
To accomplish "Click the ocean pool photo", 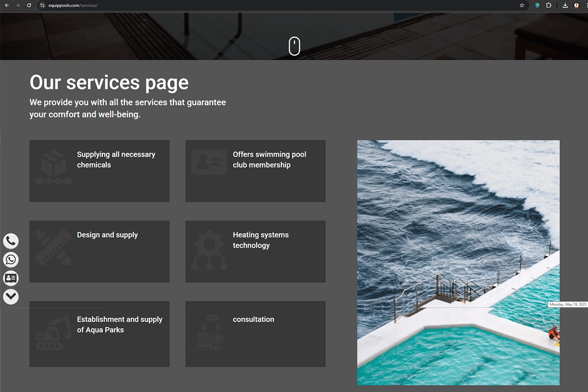I will pyautogui.click(x=458, y=262).
